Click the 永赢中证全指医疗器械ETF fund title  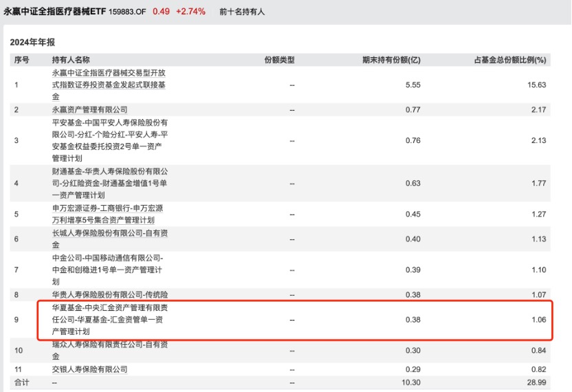55,12
